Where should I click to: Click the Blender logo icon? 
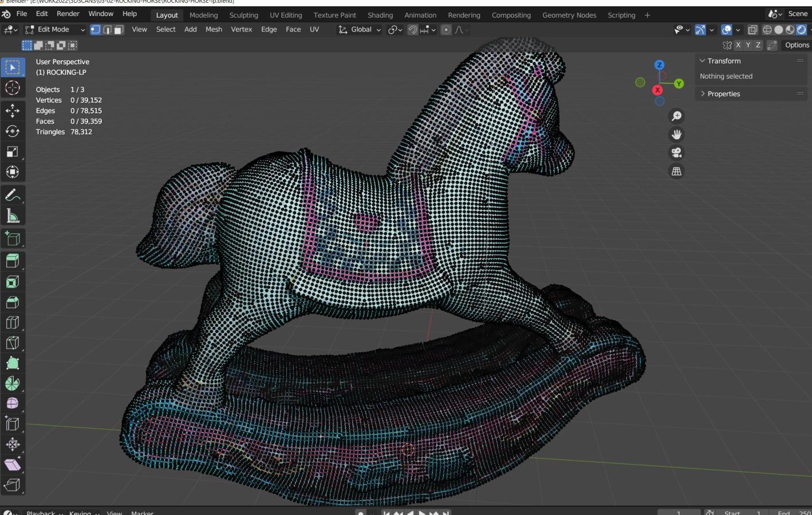click(x=6, y=14)
